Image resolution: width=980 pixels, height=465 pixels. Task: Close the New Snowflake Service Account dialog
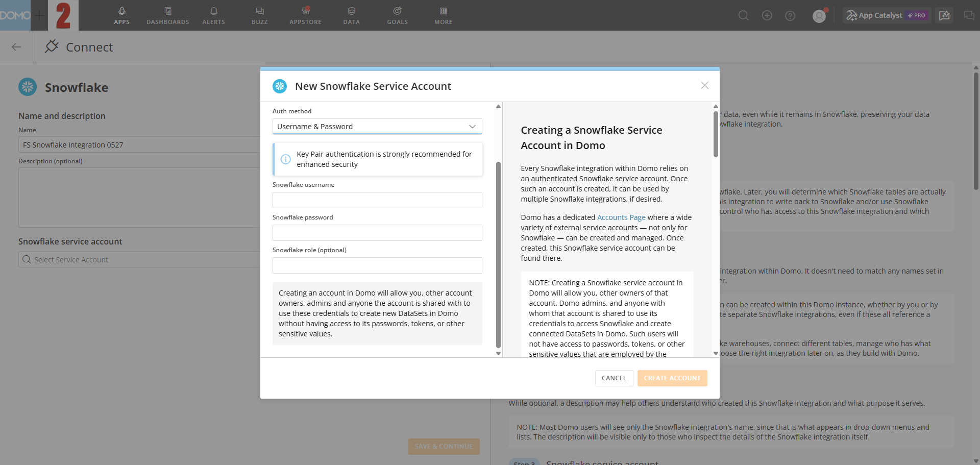click(704, 85)
